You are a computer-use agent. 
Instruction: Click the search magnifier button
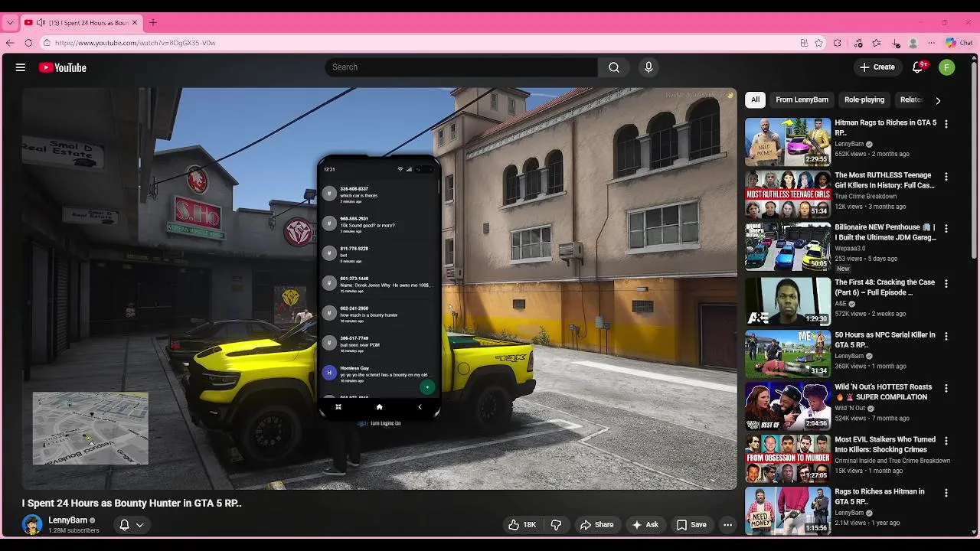tap(614, 67)
